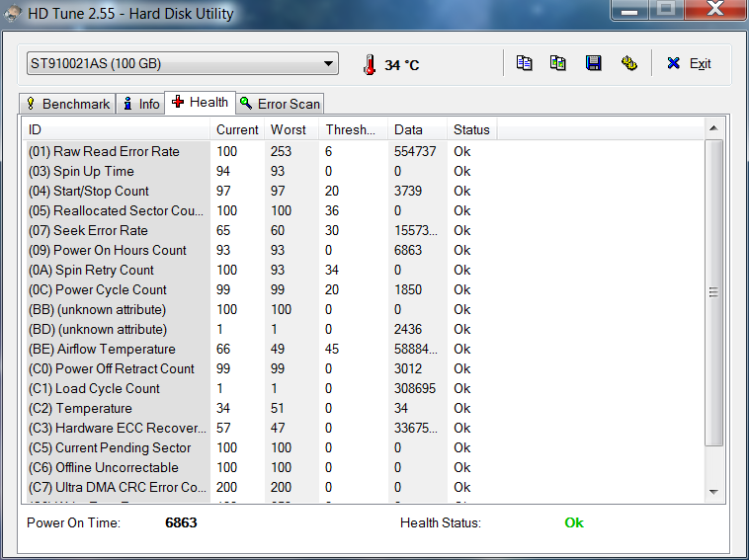
Task: Select the Load Cycle Count row
Action: [x=363, y=388]
